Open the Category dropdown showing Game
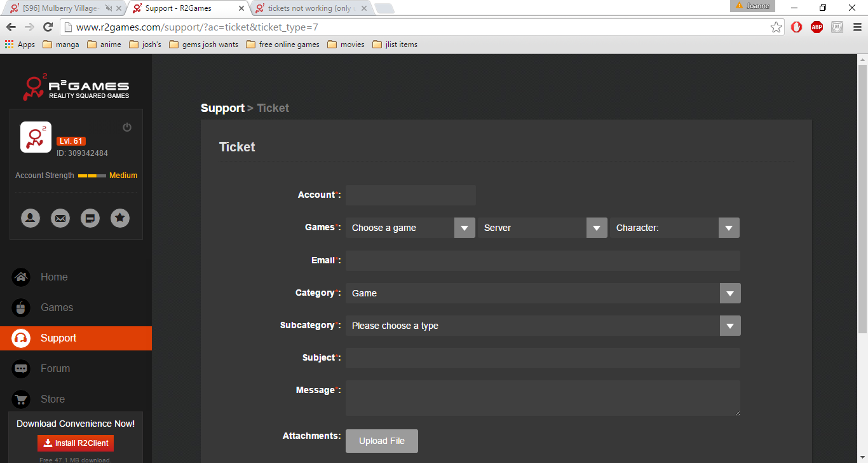The width and height of the screenshot is (868, 463). 543,293
